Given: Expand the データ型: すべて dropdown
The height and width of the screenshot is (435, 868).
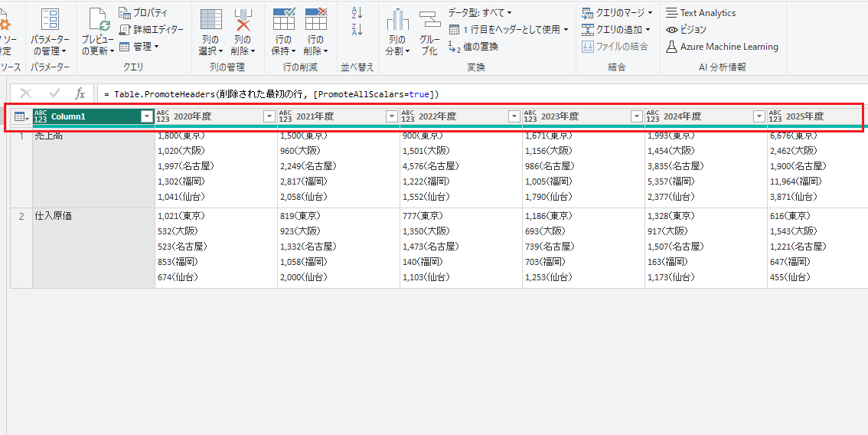Looking at the screenshot, I should [x=480, y=13].
